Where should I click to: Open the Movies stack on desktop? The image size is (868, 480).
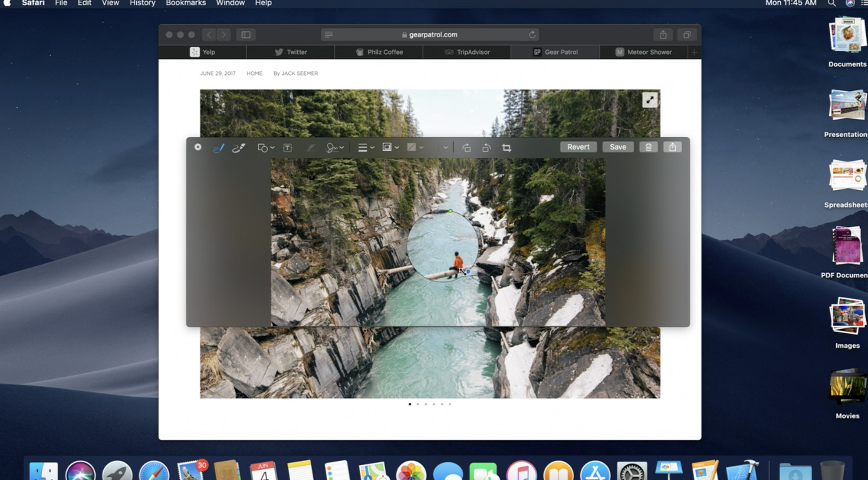(x=847, y=394)
